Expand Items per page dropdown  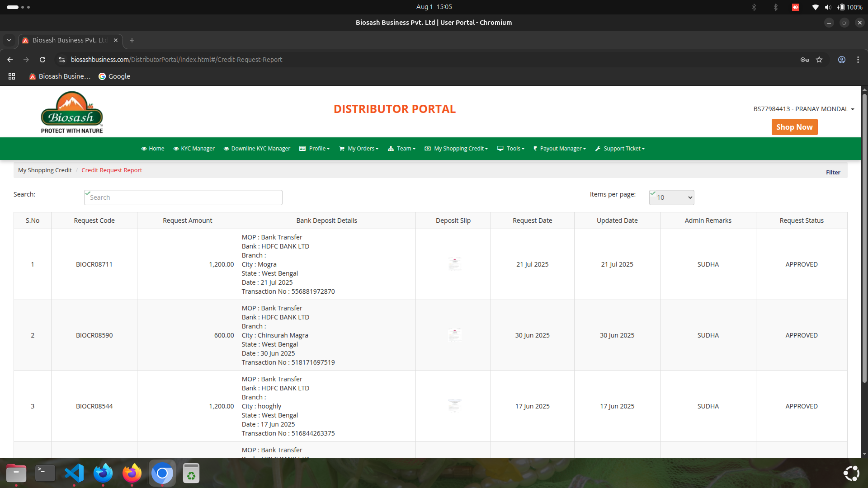point(671,197)
